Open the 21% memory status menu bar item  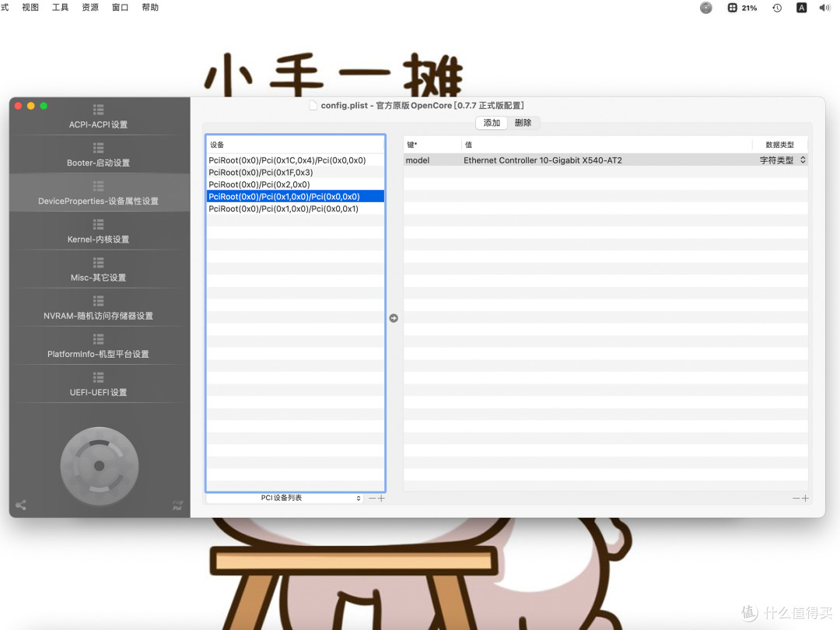click(742, 8)
